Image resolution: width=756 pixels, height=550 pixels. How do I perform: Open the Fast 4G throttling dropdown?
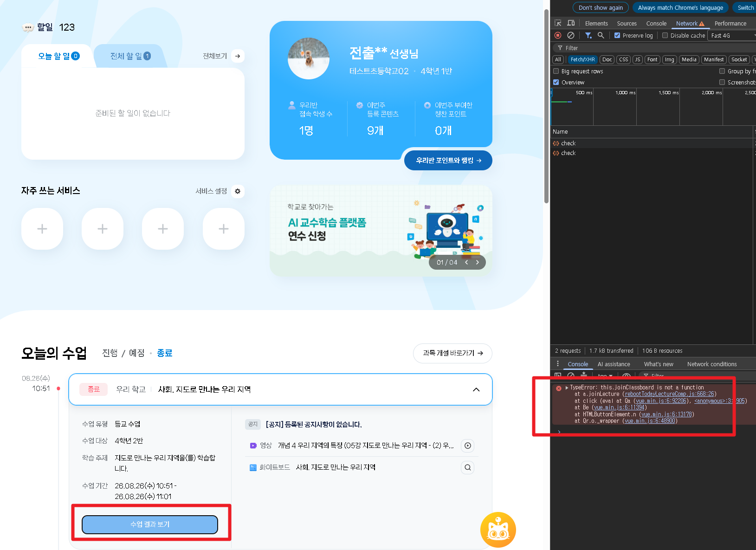[x=732, y=36]
